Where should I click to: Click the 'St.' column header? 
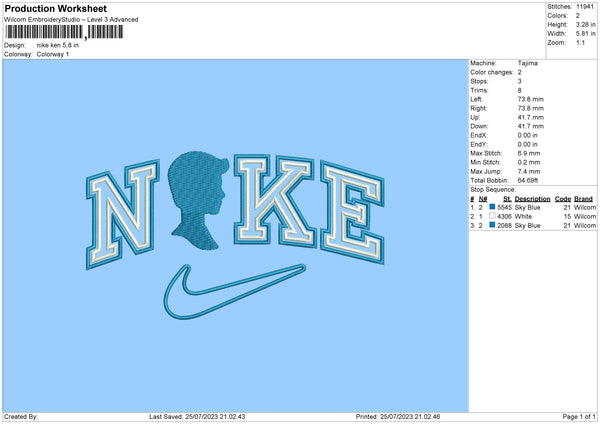tap(507, 199)
